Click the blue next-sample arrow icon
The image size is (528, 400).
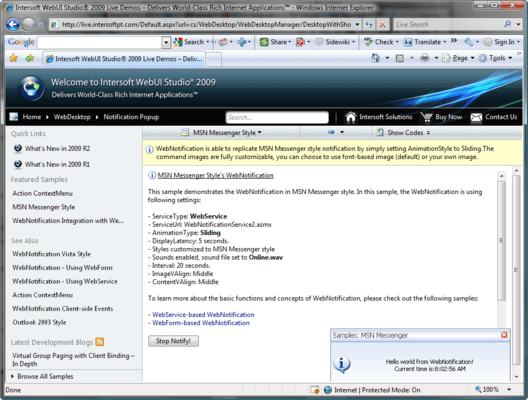click(x=331, y=132)
